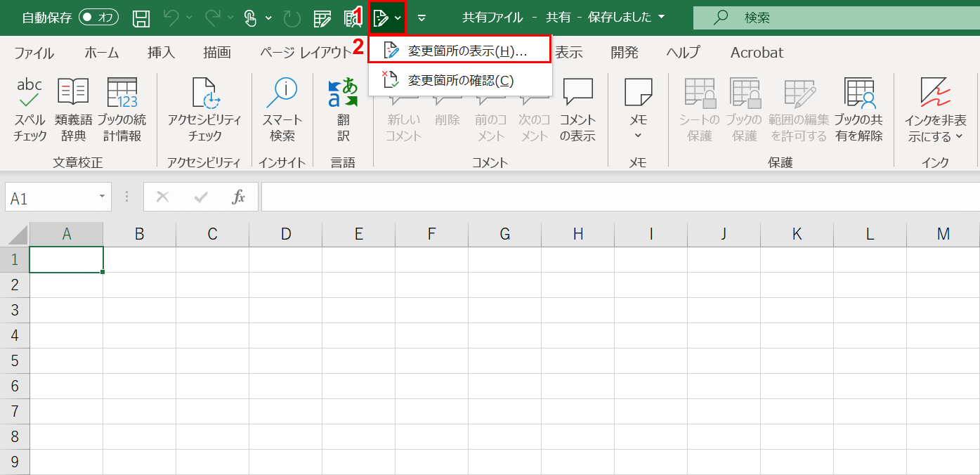This screenshot has width=980, height=475.
Task: Select column D header
Action: coord(285,232)
